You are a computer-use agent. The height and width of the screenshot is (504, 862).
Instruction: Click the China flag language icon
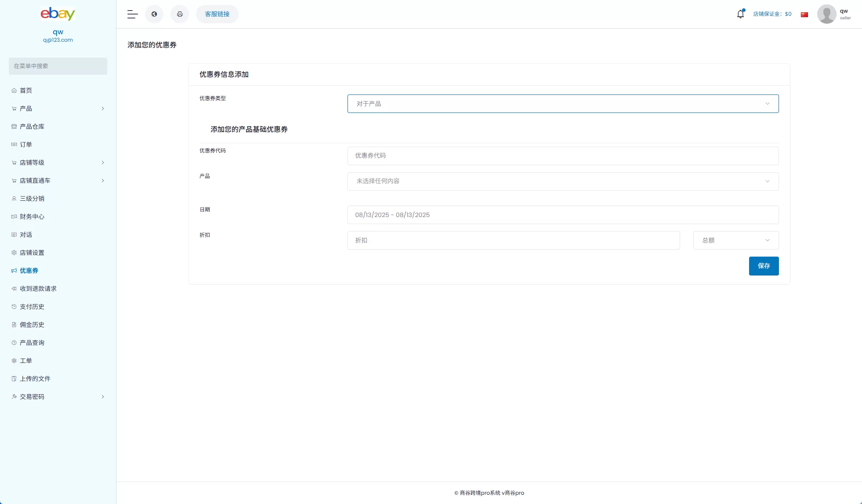click(804, 14)
